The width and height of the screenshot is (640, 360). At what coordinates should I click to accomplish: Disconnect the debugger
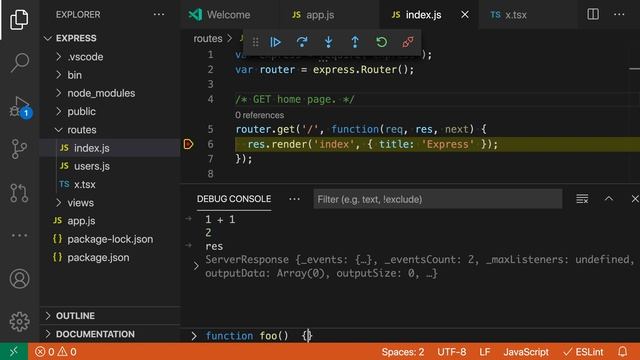[x=408, y=42]
